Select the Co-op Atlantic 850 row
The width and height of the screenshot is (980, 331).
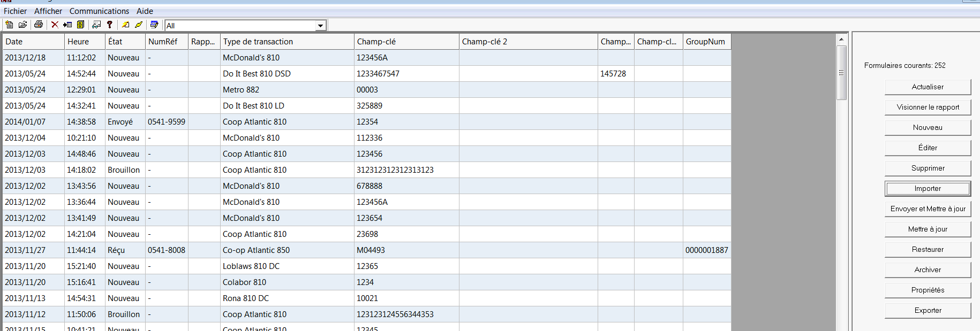(367, 250)
